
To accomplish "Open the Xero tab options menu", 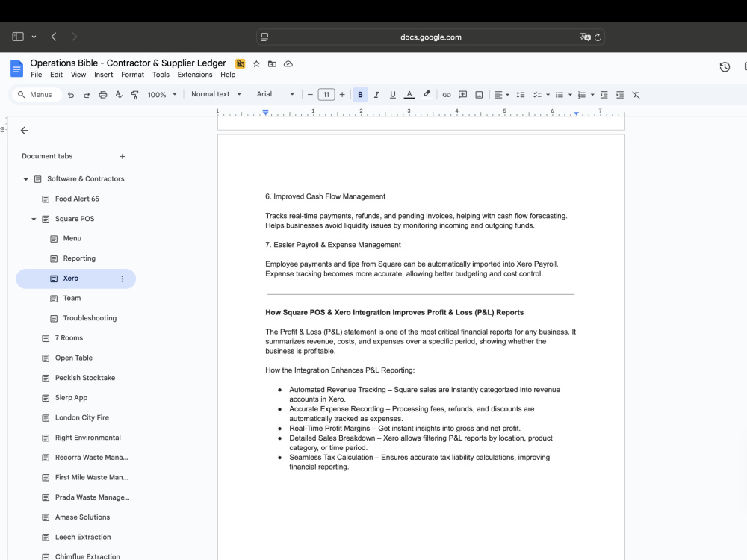I will (x=123, y=279).
